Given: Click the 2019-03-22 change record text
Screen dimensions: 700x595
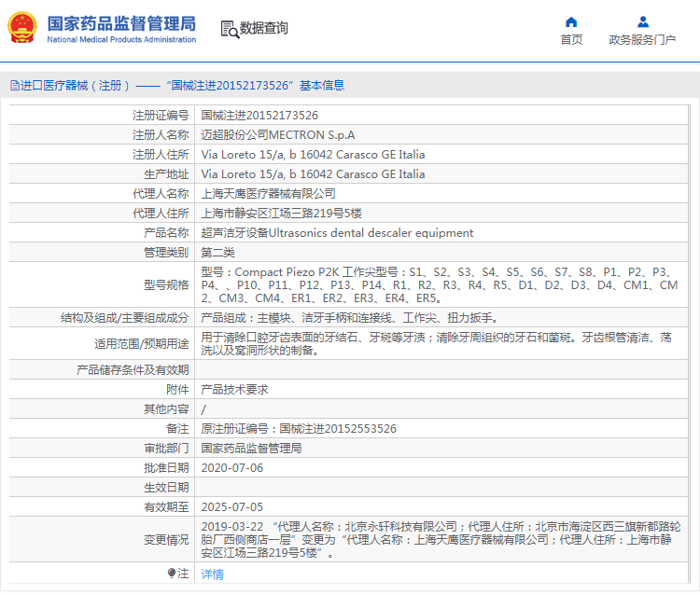Looking at the screenshot, I should click(441, 540).
